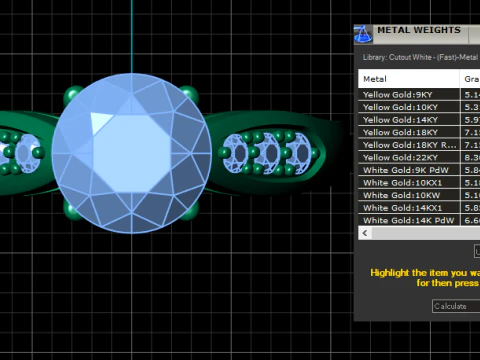Select the White Gold:10KX1 row

pos(419,183)
